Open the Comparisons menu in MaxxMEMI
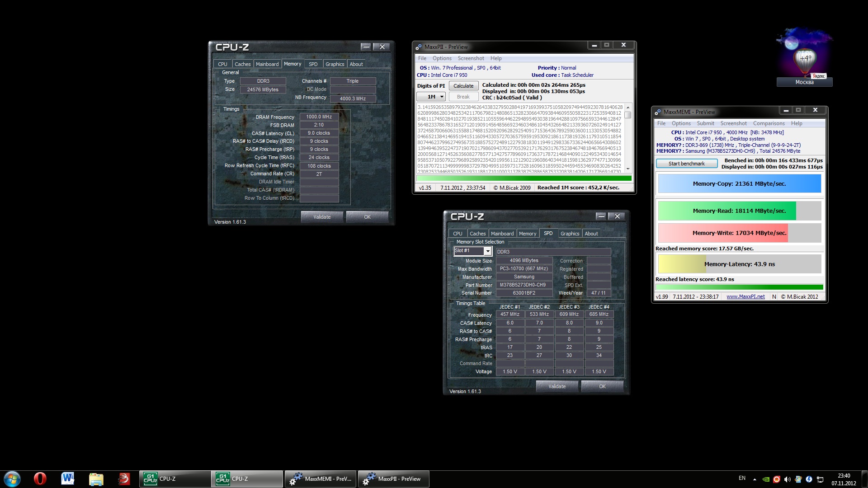Screen dimensions: 868x488 [769, 123]
